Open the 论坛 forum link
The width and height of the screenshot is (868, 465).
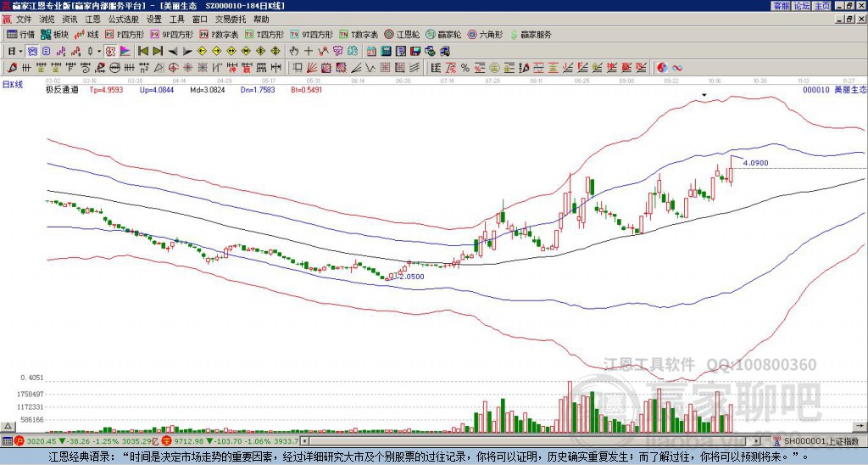801,6
